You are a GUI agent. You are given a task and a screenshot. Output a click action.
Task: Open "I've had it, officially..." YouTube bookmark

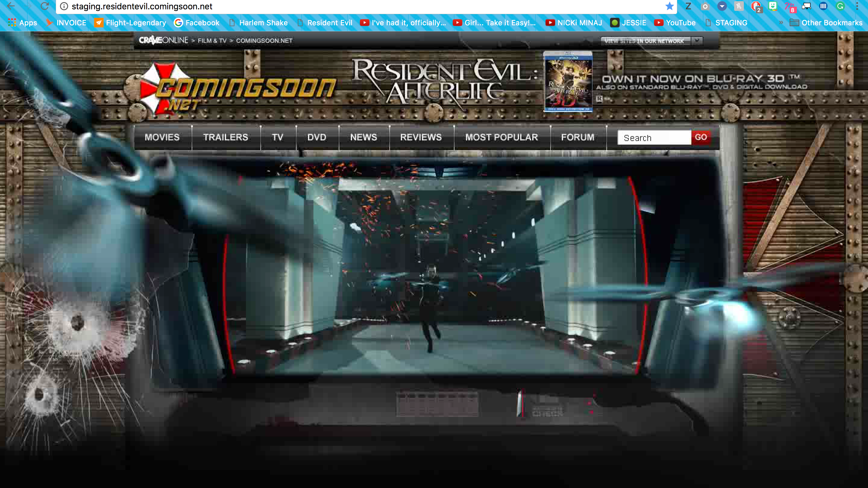pyautogui.click(x=403, y=23)
